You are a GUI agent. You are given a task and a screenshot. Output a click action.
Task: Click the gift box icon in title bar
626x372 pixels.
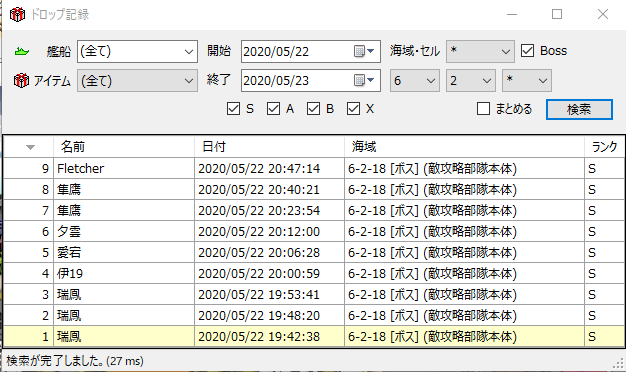click(17, 15)
